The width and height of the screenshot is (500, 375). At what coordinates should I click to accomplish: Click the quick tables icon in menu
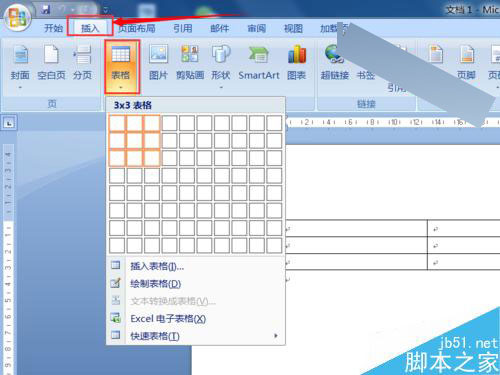tap(115, 335)
